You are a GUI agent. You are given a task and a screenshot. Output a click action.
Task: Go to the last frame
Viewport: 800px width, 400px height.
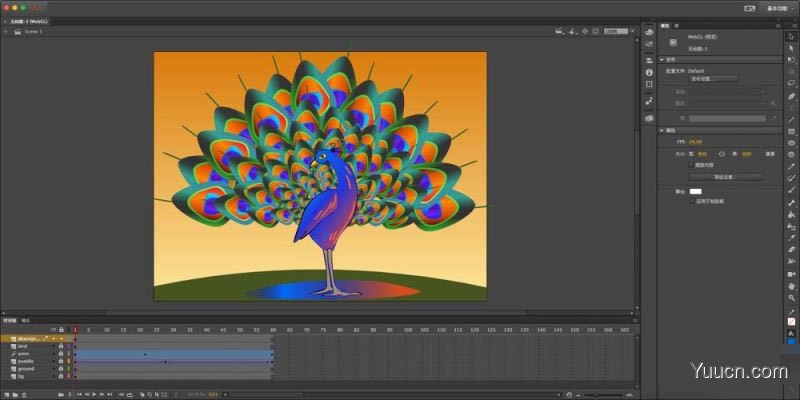(110, 394)
